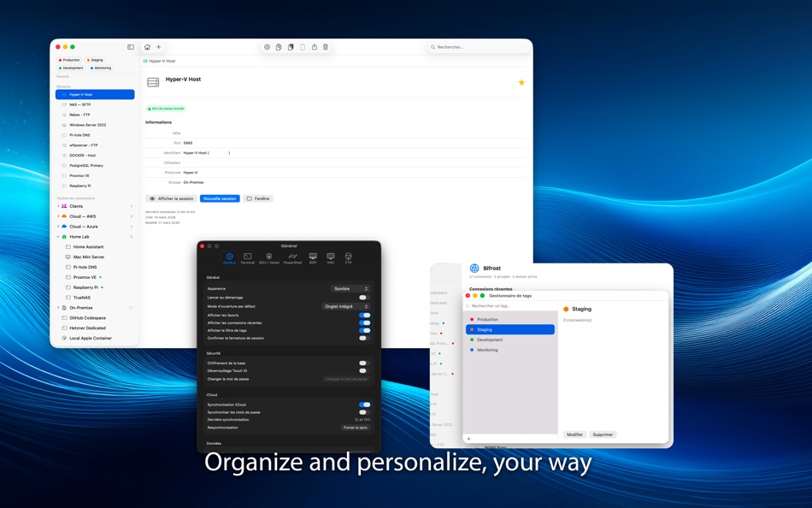Switch to VNC preferences tab
This screenshot has width=812, height=508.
pos(331,258)
